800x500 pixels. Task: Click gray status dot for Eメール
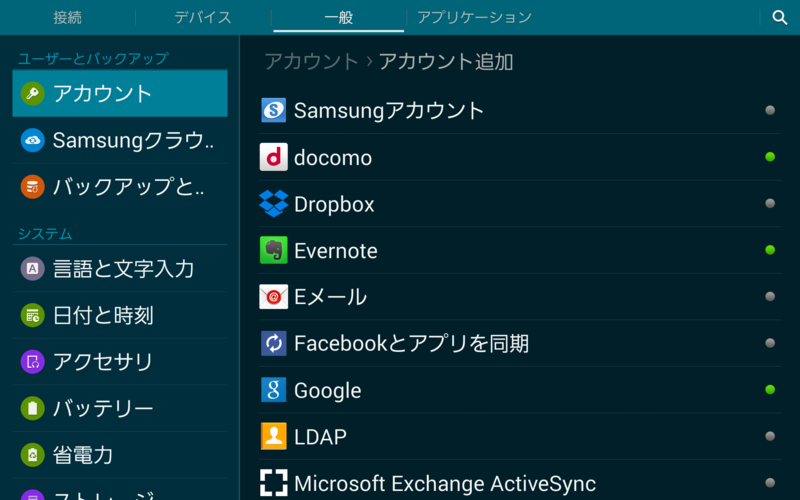click(770, 296)
